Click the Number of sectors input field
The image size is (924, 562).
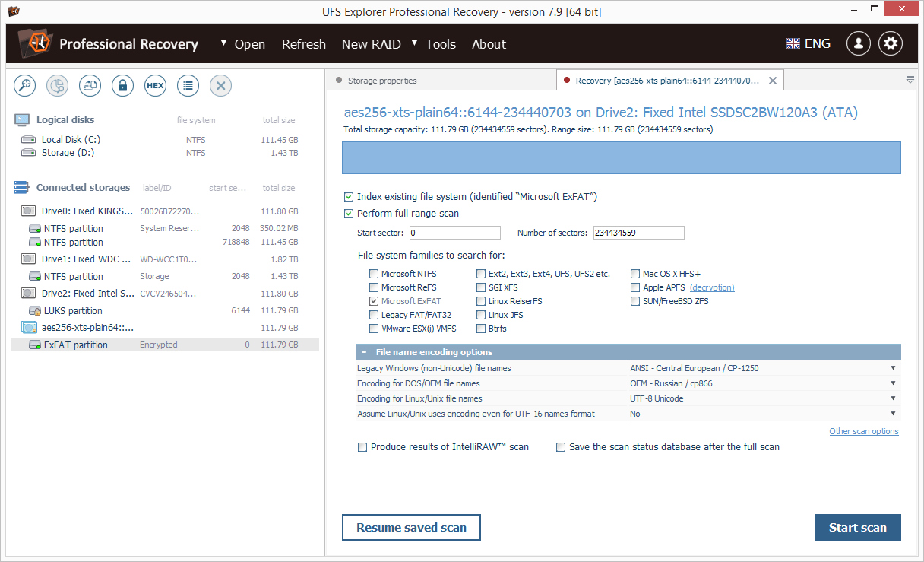pos(639,233)
